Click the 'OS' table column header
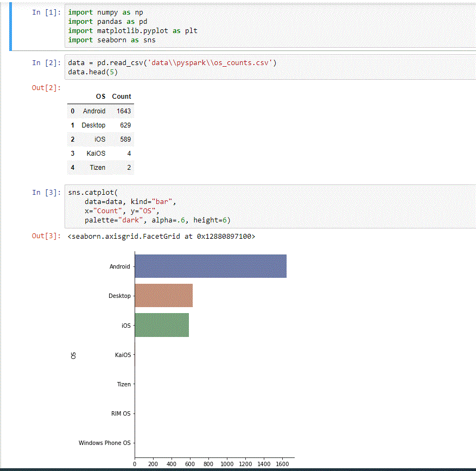 coord(101,97)
